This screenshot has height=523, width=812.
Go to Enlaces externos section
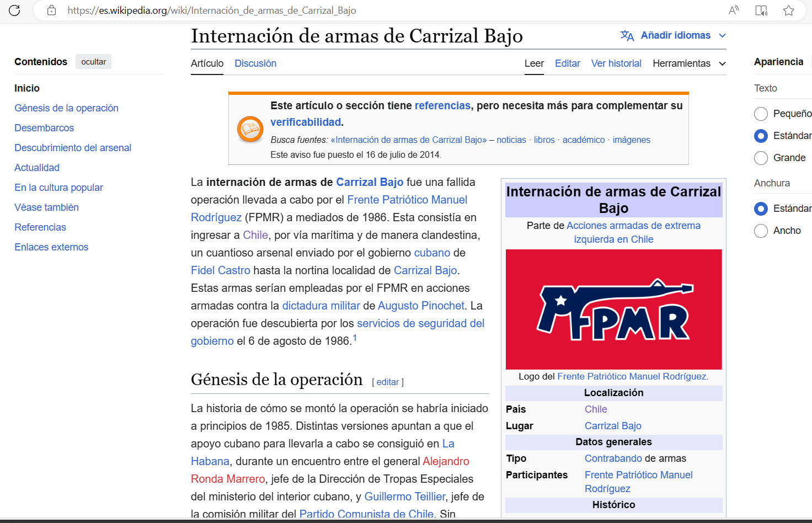[x=51, y=247]
